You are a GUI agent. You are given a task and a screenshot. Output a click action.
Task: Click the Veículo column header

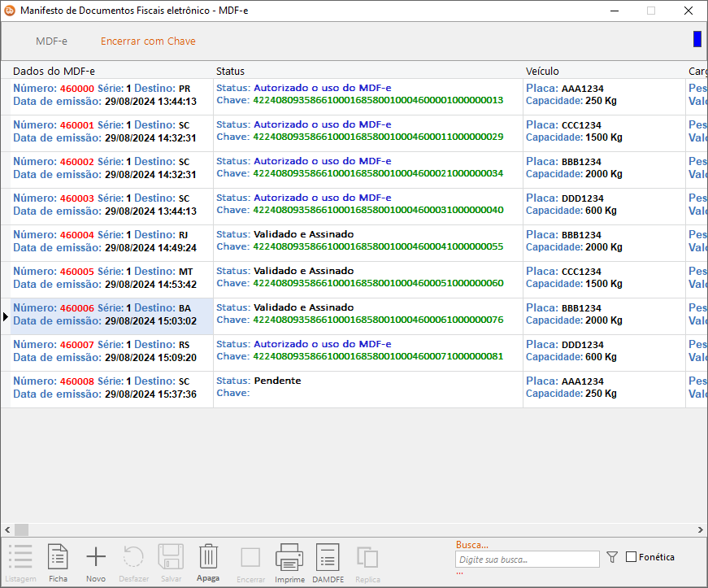point(542,71)
